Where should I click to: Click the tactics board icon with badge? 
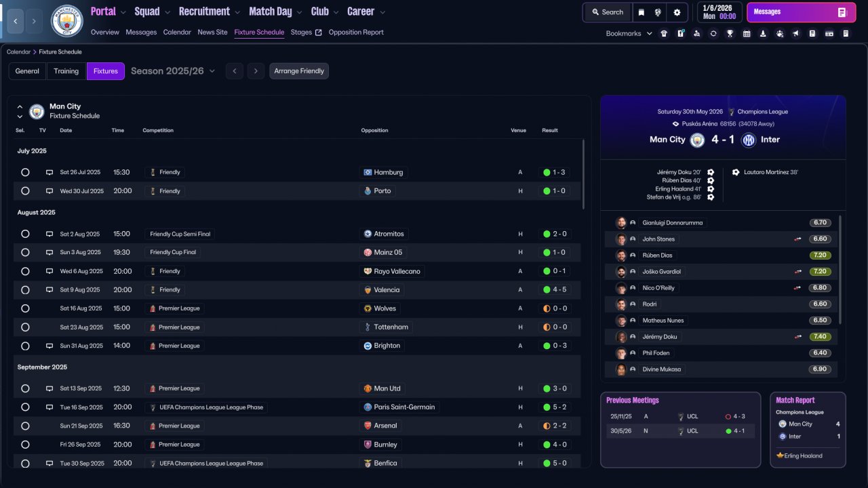pyautogui.click(x=681, y=33)
